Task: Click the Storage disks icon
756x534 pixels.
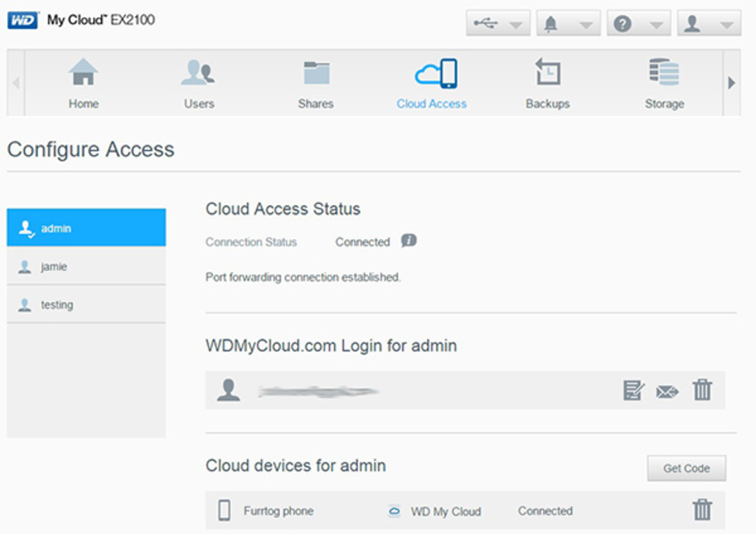Action: (x=664, y=72)
